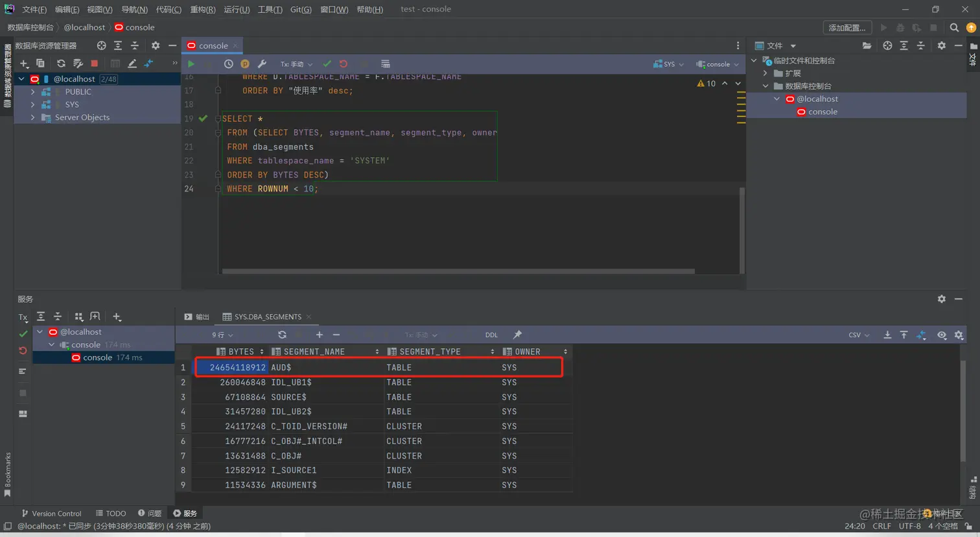The width and height of the screenshot is (980, 537).
Task: Select opened file target icon in database explorer
Action: (x=101, y=45)
